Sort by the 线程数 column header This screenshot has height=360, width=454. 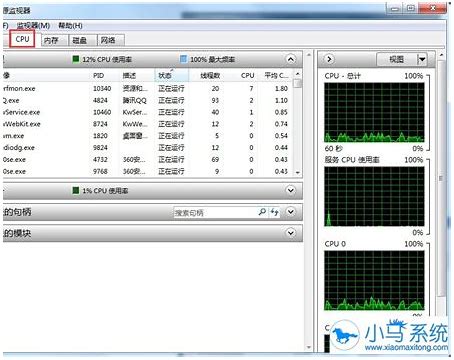pyautogui.click(x=210, y=76)
